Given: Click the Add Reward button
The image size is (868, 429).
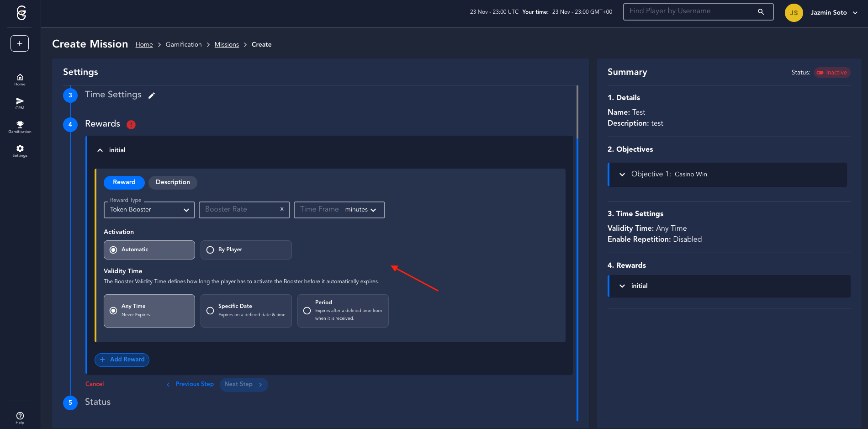Looking at the screenshot, I should [122, 360].
